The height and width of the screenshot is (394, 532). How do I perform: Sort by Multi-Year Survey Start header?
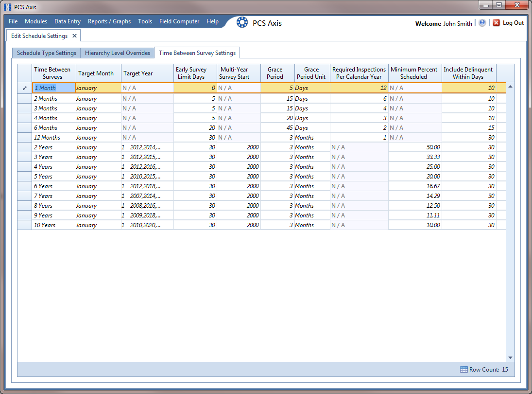tap(239, 73)
